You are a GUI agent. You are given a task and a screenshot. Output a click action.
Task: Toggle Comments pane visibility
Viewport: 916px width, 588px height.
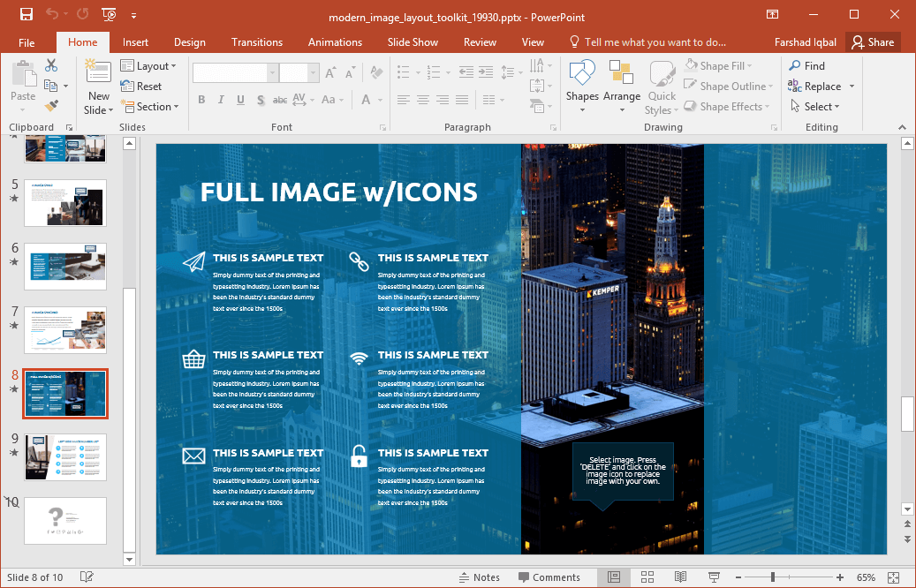tap(549, 577)
